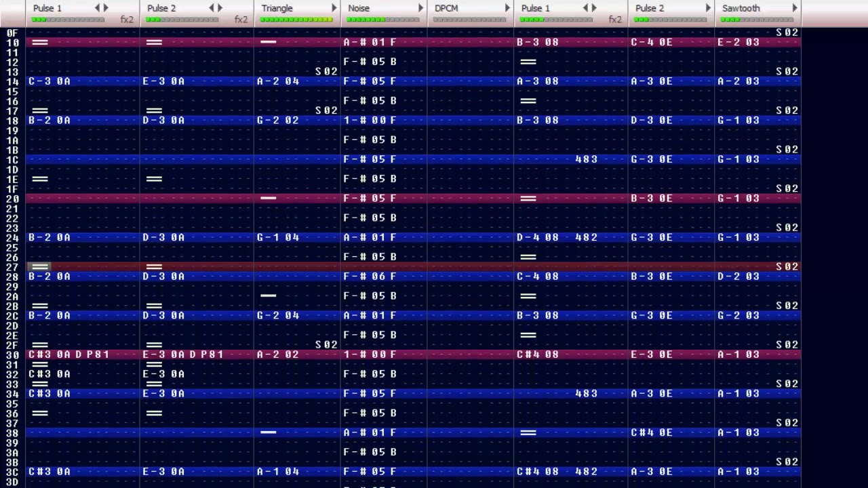This screenshot has width=868, height=488.
Task: Expand effect columns on Triangle channel
Action: pos(334,8)
